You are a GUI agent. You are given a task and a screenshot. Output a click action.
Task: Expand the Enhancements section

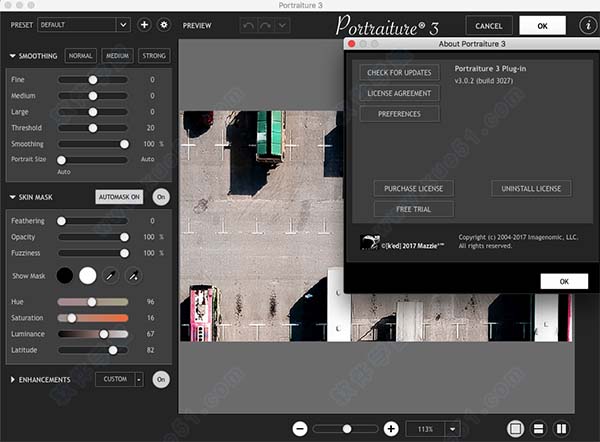13,380
